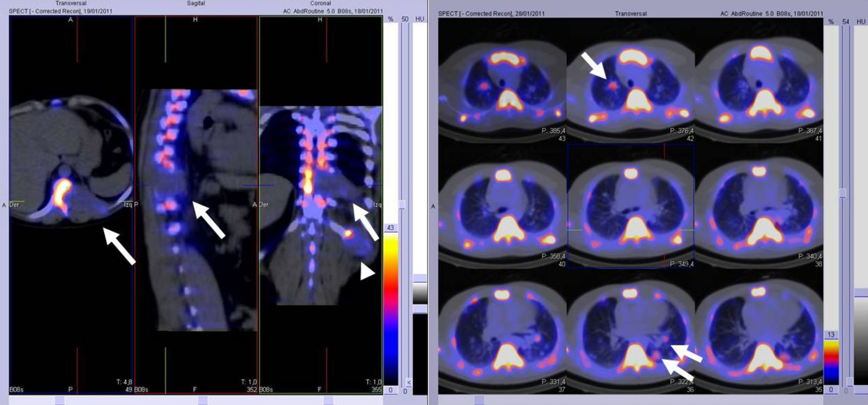Click the upper threshold value 43 box
868x405 pixels.
tap(390, 227)
